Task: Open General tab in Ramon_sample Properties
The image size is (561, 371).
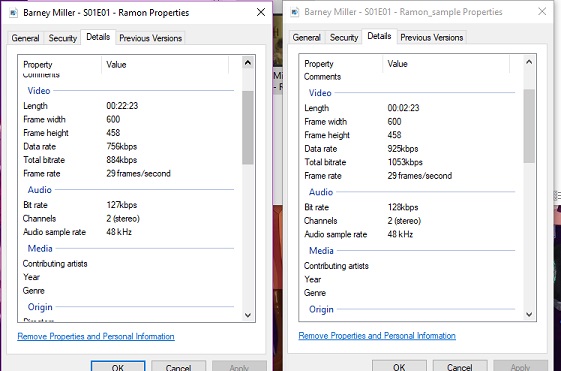Action: tap(307, 37)
